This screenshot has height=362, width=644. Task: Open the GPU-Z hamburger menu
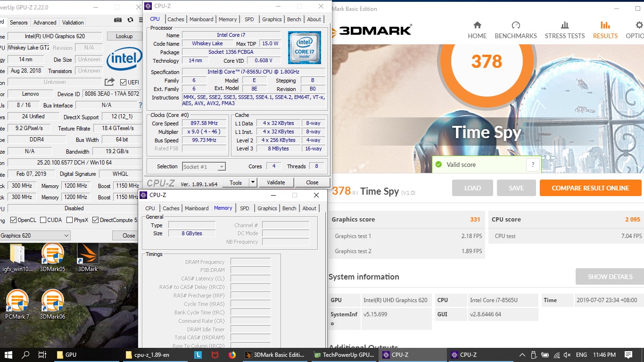coord(141,20)
